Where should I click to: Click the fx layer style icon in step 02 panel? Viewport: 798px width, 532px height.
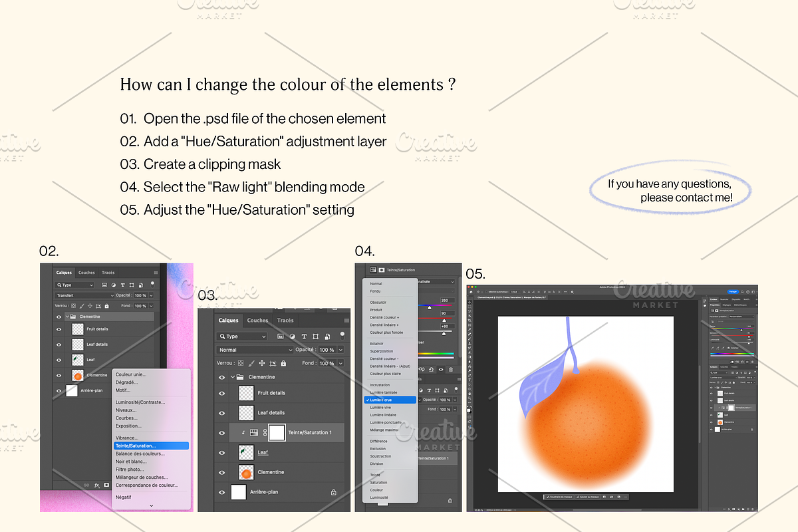96,485
